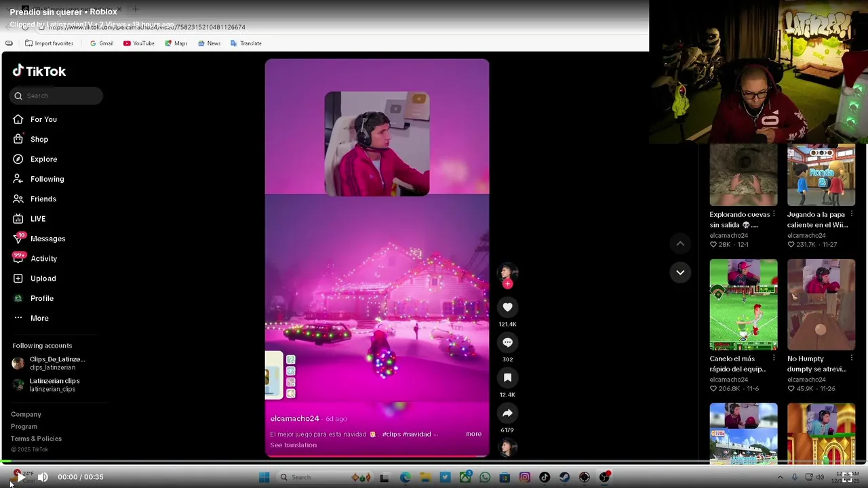Viewport: 868px width, 488px height.
Task: Open Xbox app in taskbar
Action: tap(465, 477)
